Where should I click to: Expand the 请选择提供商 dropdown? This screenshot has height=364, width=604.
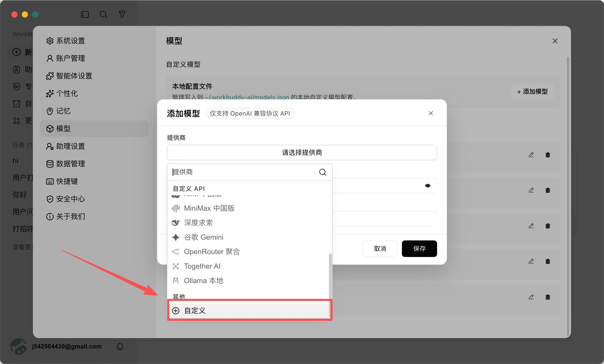302,153
